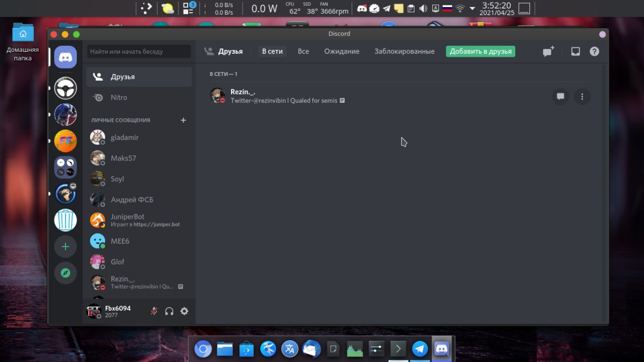Open the Nitro item in the sidebar
This screenshot has width=644, height=362.
(139, 97)
